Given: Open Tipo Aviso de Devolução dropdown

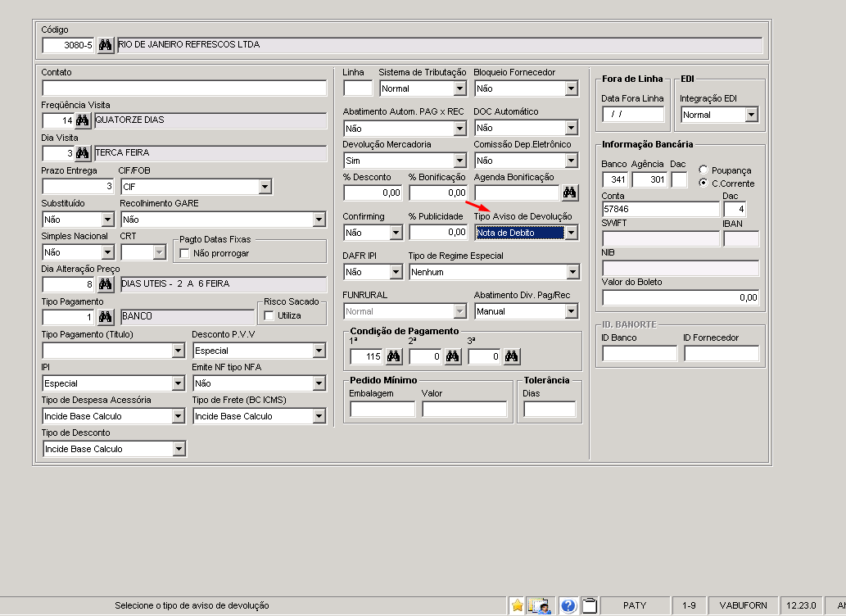Looking at the screenshot, I should click(572, 233).
